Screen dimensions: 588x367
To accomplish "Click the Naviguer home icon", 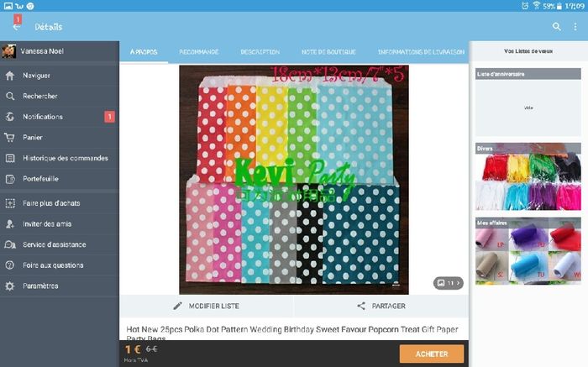I will pyautogui.click(x=10, y=76).
